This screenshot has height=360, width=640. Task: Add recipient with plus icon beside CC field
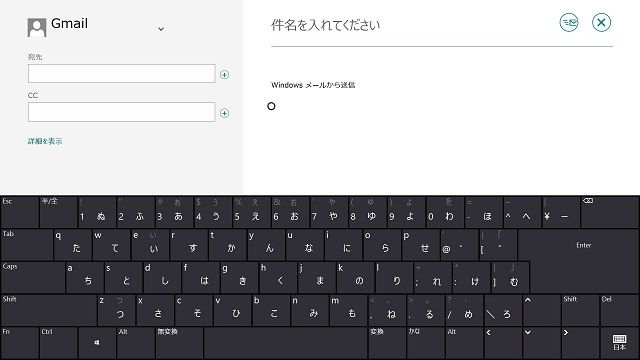click(x=224, y=113)
